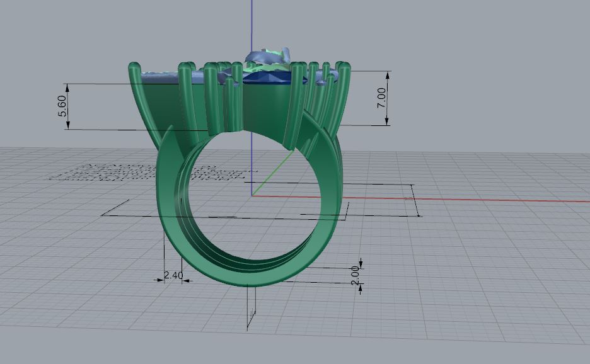Click the 2.40 dimension text
590x364 pixels.
[x=173, y=275]
